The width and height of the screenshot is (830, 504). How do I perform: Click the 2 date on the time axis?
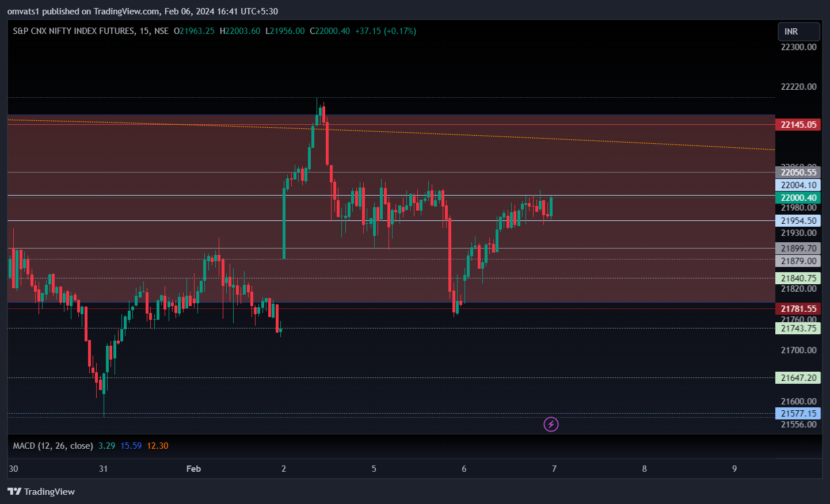pyautogui.click(x=284, y=469)
